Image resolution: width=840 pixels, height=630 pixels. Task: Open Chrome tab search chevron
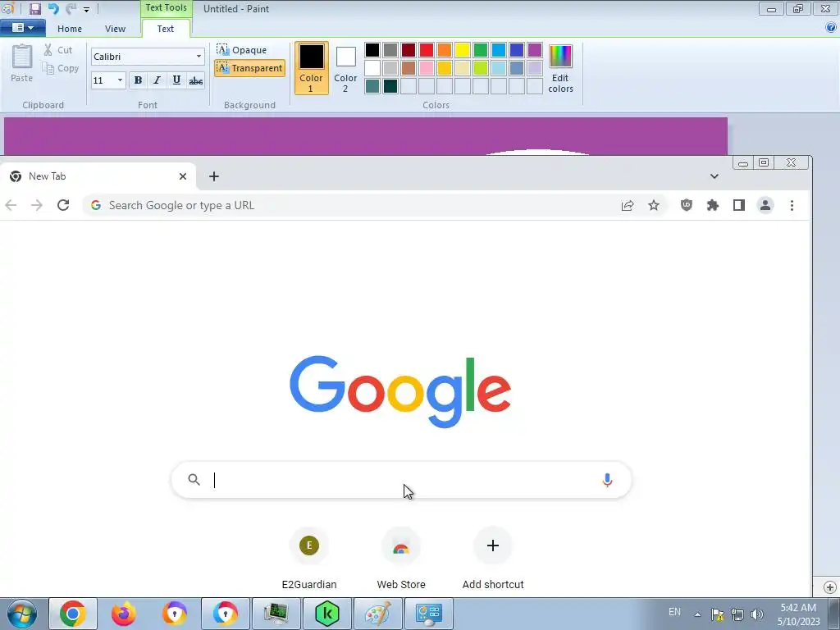(x=714, y=176)
